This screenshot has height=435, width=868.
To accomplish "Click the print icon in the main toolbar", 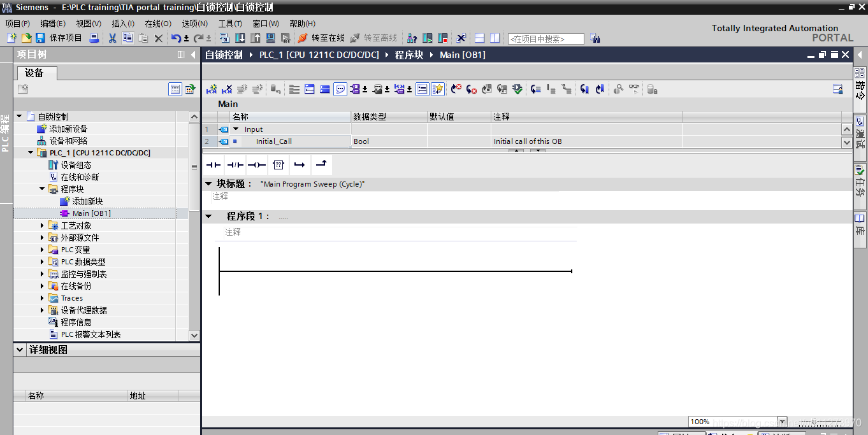I will (x=94, y=38).
